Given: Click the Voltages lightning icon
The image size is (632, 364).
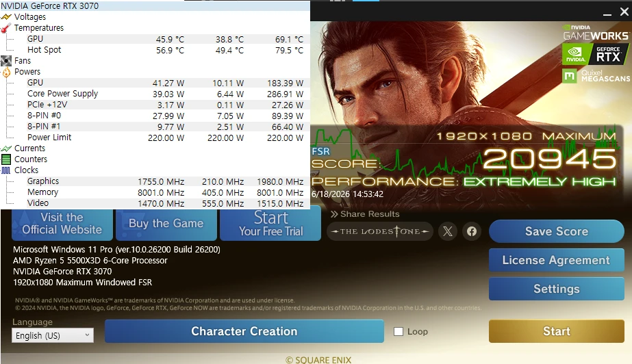Looking at the screenshot, I should point(6,17).
